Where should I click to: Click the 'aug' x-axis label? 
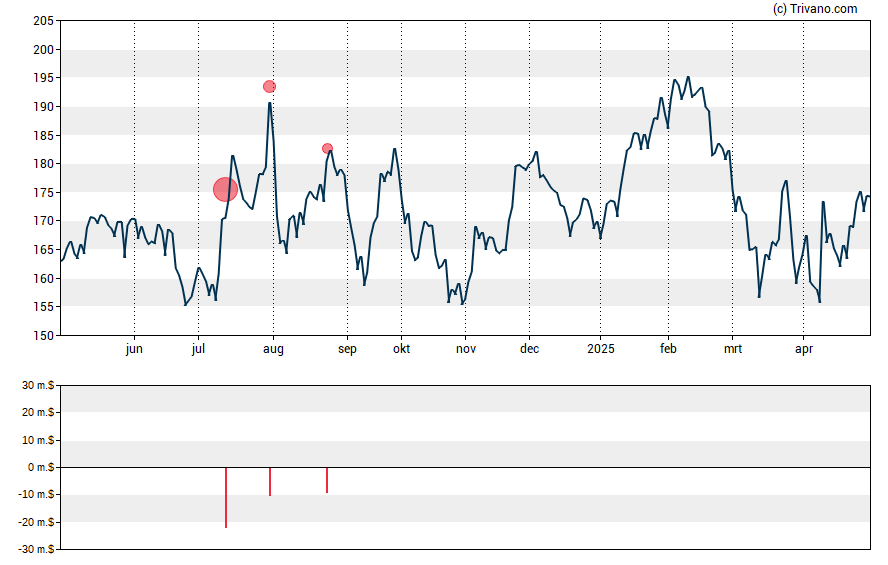(x=274, y=349)
